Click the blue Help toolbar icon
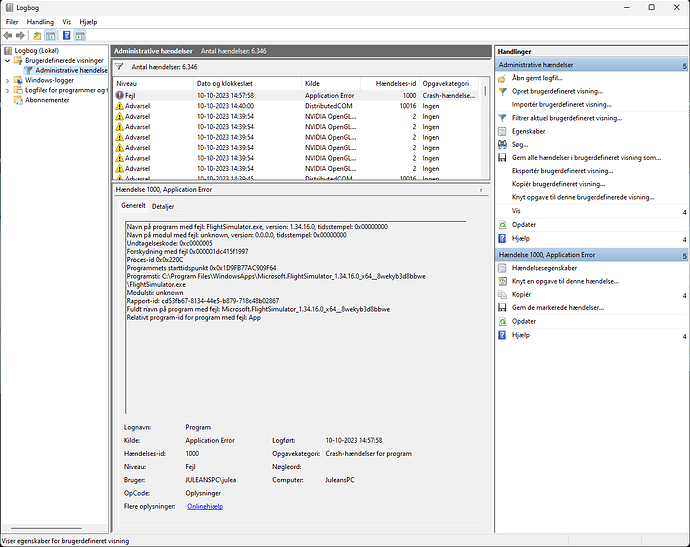 pos(66,36)
